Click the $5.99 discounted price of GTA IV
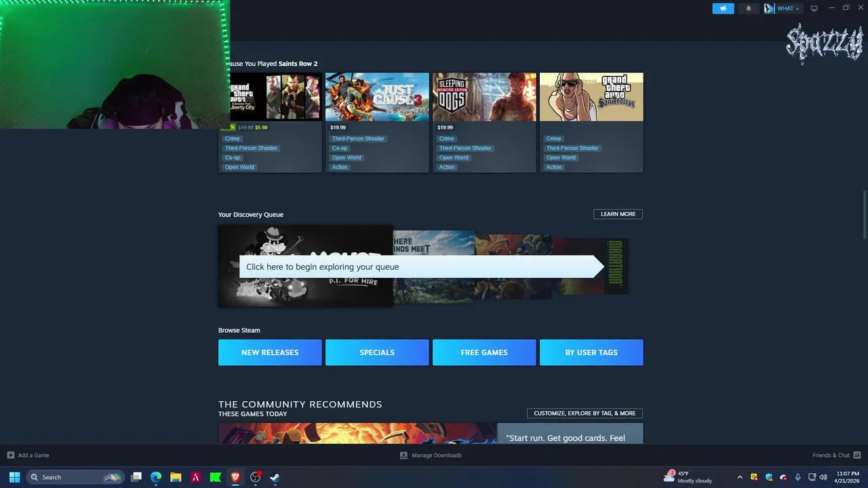Screen dimensions: 868x488 (x=261, y=127)
